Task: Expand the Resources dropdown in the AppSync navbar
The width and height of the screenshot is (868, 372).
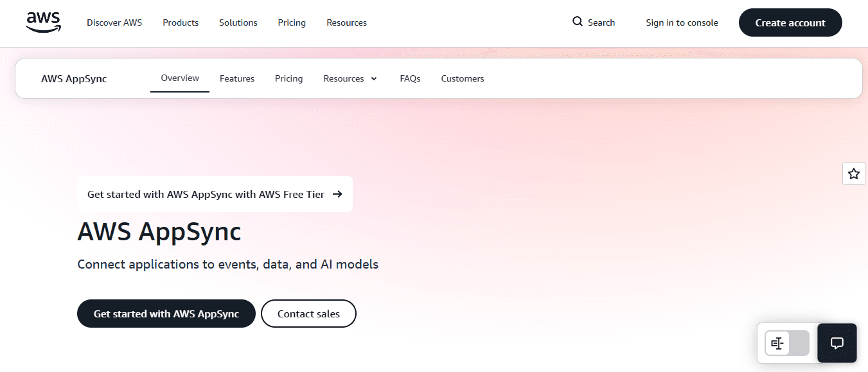Action: (x=350, y=78)
